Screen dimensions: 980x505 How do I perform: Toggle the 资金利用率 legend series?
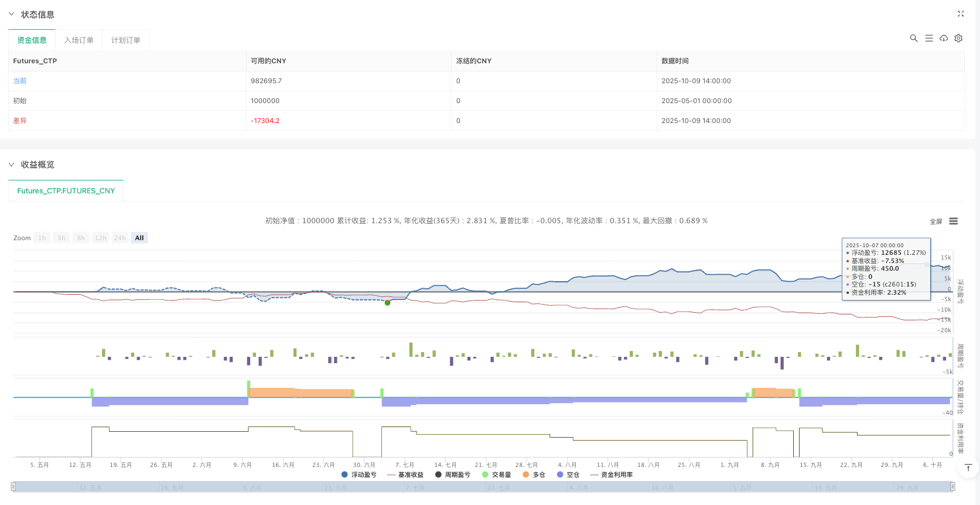coord(612,475)
